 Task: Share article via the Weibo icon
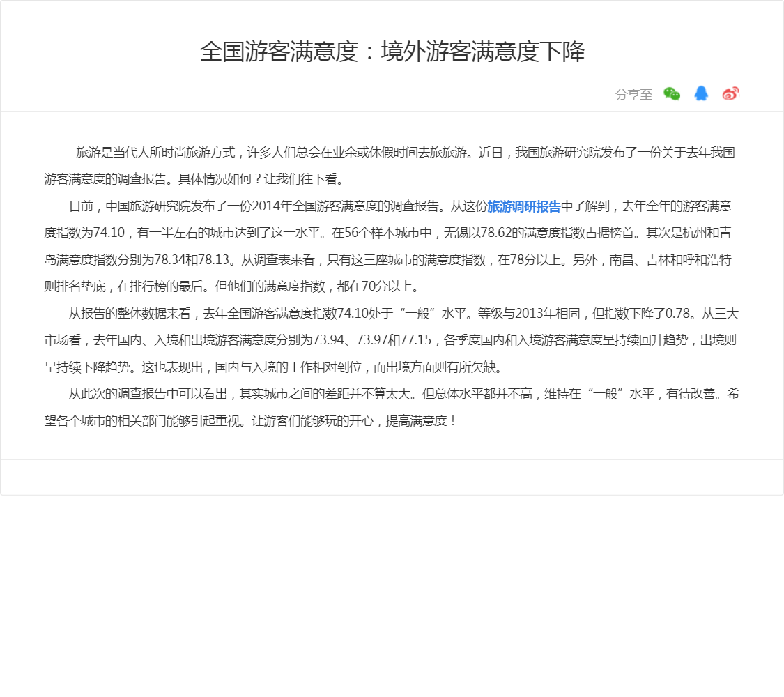730,93
